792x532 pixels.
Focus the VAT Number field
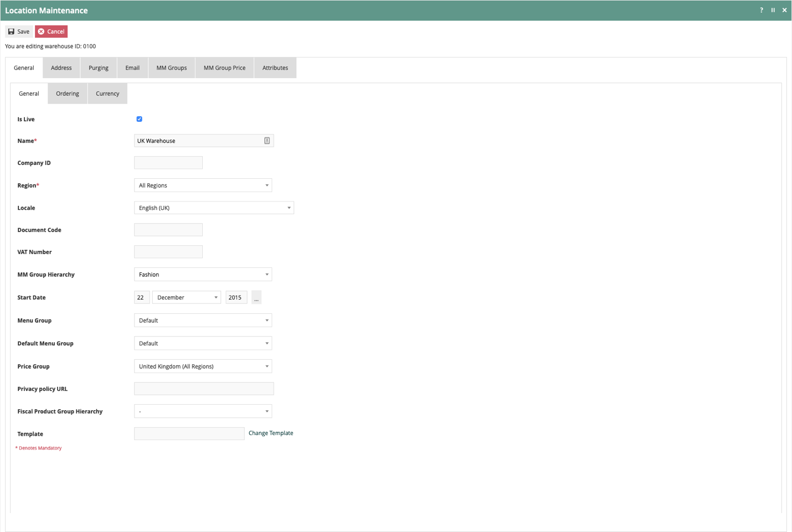click(x=168, y=252)
